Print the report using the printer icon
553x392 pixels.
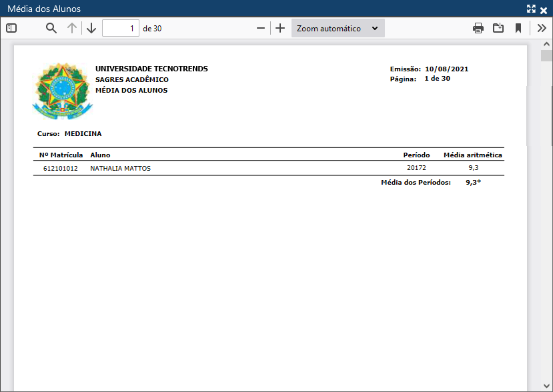tap(478, 28)
